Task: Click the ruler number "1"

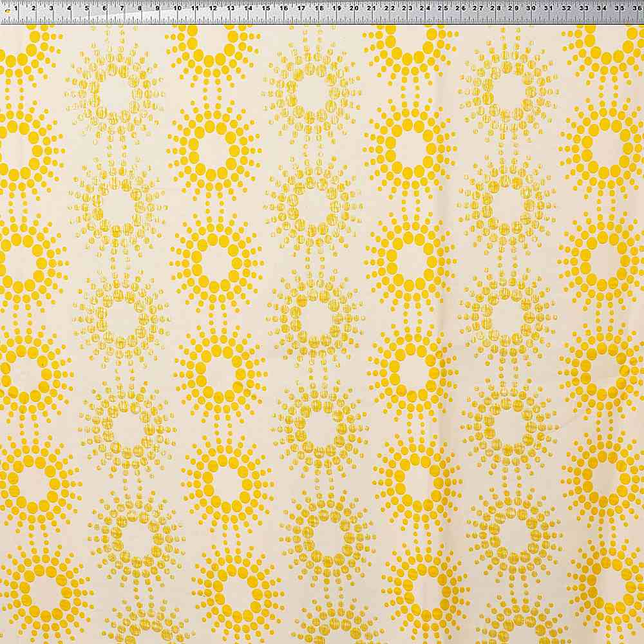Action: (x=16, y=8)
